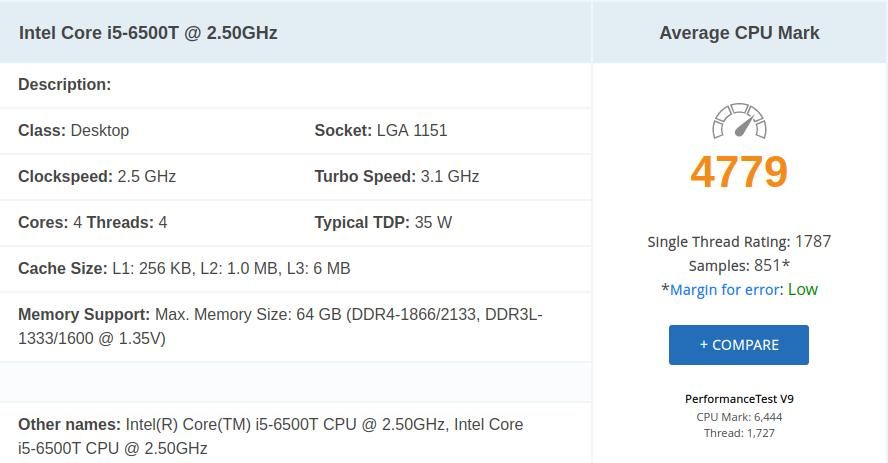Open the Margin for error link
This screenshot has width=888, height=463.
(x=724, y=290)
